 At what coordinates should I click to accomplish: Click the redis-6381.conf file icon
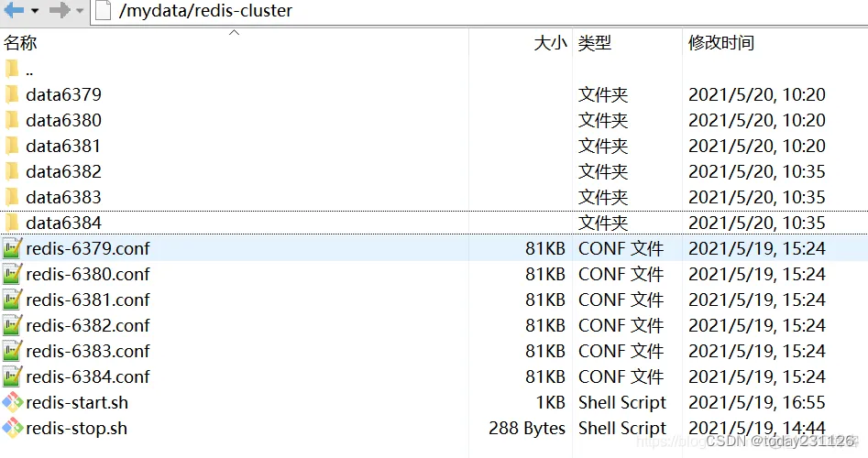tap(13, 300)
